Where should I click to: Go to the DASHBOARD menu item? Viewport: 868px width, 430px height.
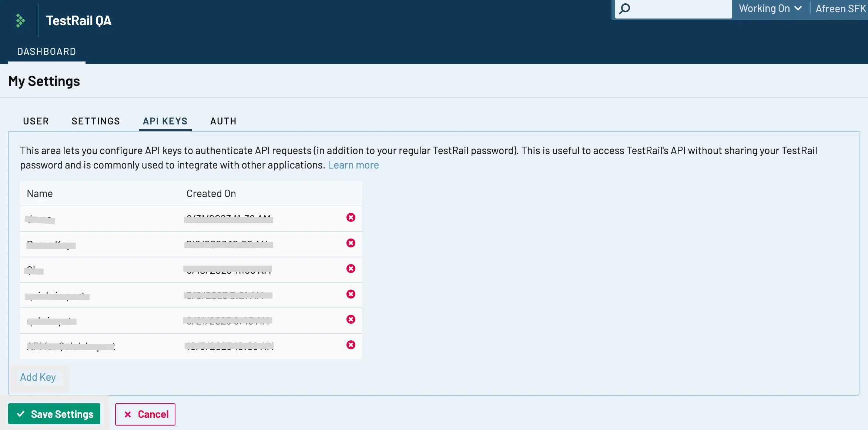coord(47,51)
